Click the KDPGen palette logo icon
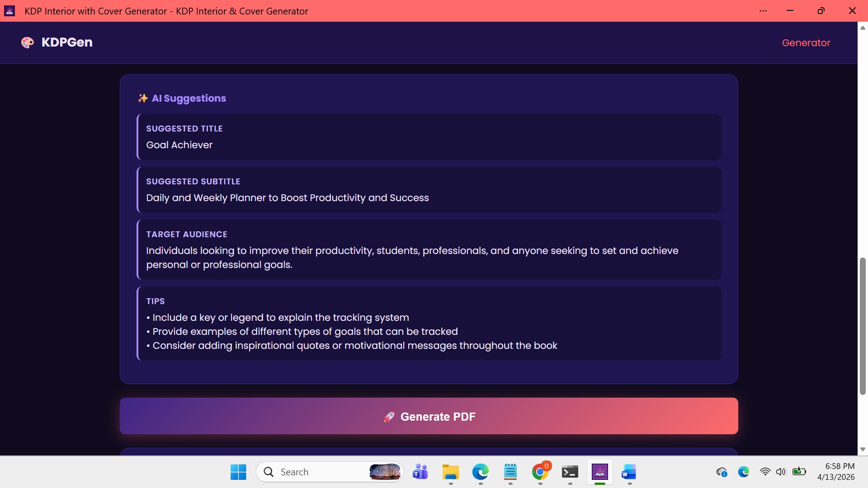The image size is (868, 488). click(x=28, y=42)
